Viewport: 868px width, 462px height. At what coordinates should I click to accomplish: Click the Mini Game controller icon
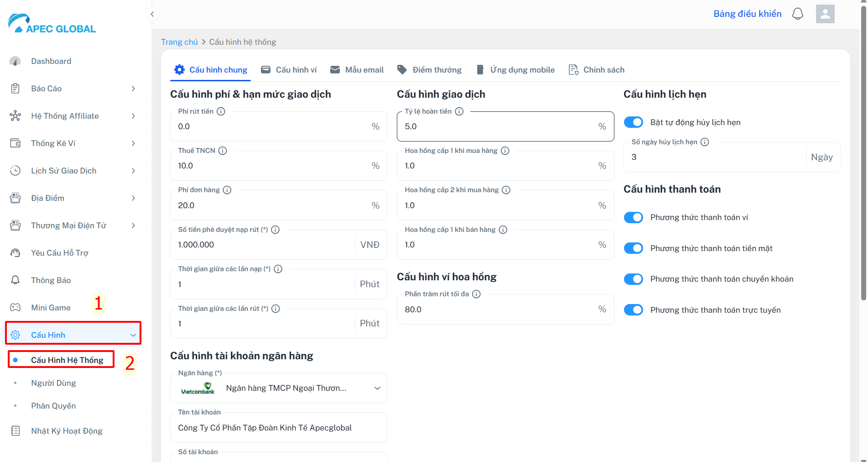pyautogui.click(x=15, y=308)
